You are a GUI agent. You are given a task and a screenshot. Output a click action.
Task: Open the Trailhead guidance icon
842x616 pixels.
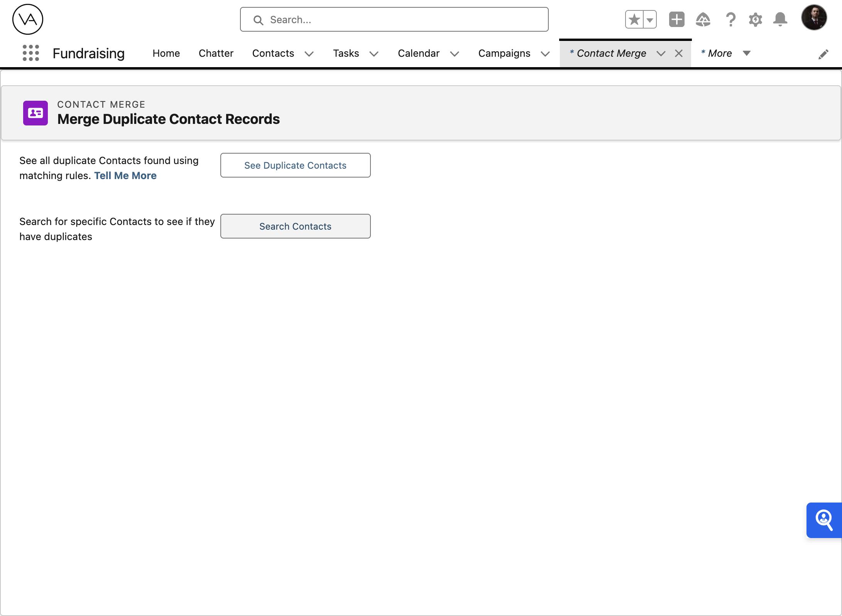703,19
